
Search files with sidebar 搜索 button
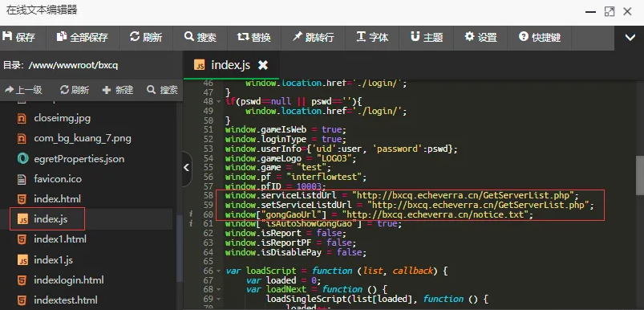[163, 90]
